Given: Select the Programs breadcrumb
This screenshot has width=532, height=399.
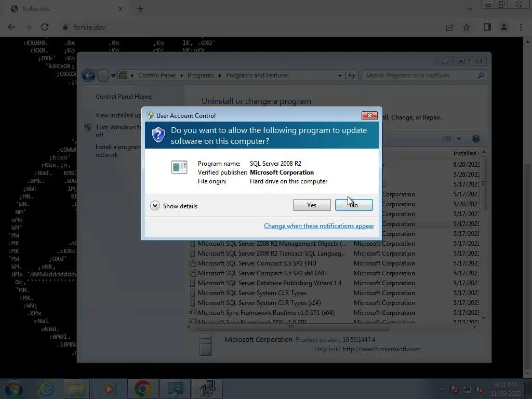Looking at the screenshot, I should [x=201, y=75].
